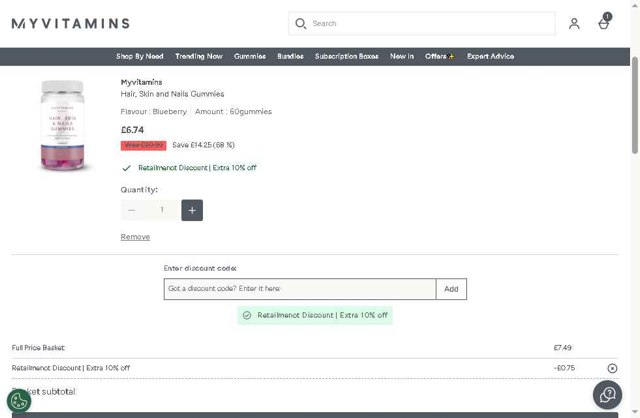Open New In menu

point(402,56)
